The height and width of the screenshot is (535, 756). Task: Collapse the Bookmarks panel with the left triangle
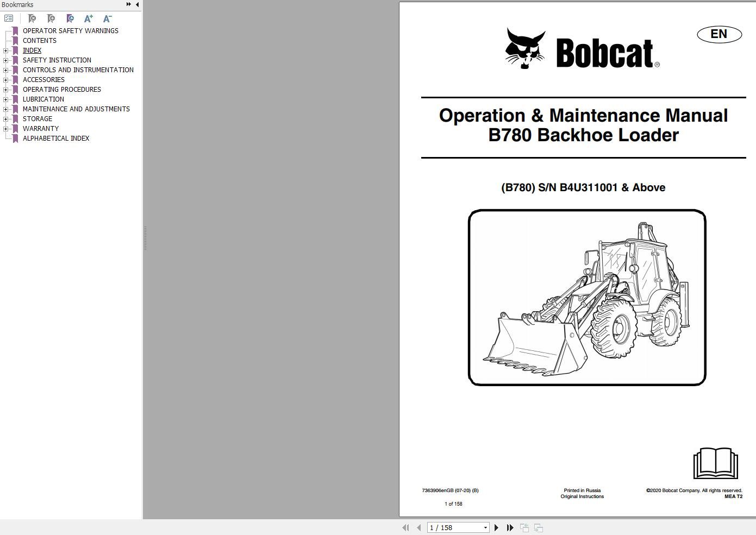[137, 4]
